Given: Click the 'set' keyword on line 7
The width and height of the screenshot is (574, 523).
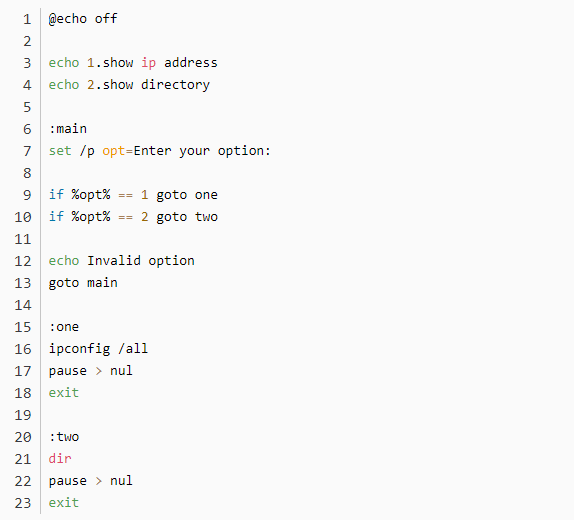Looking at the screenshot, I should 60,151.
